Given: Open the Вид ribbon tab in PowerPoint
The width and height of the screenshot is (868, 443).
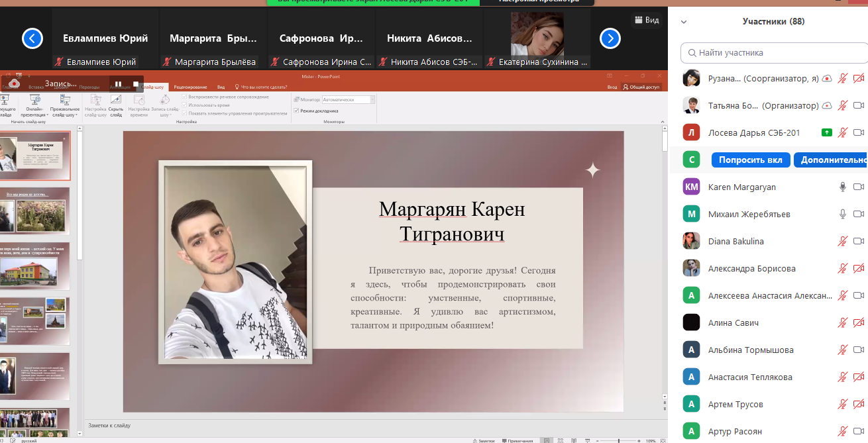Looking at the screenshot, I should pyautogui.click(x=221, y=87).
